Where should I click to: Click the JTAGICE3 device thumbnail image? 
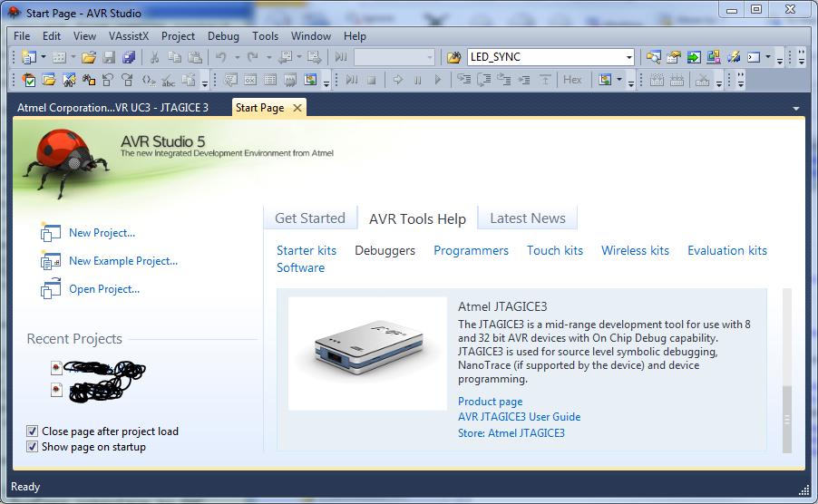pyautogui.click(x=368, y=354)
